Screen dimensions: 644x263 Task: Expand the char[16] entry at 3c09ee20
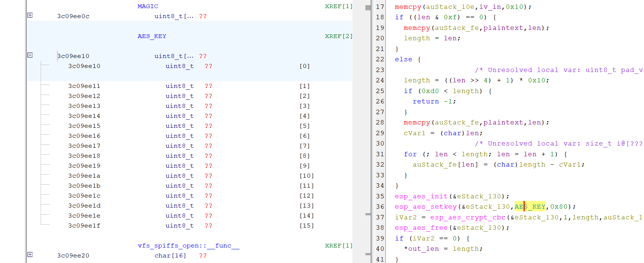tap(30, 255)
